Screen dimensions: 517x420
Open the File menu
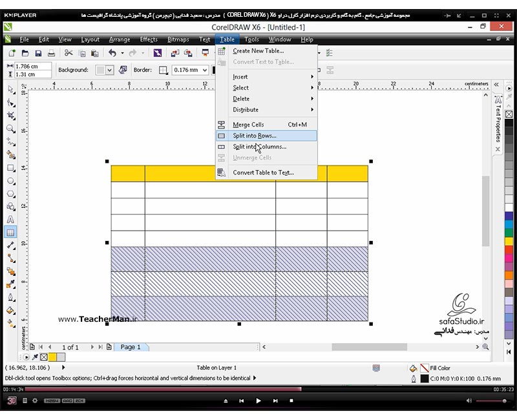point(24,39)
